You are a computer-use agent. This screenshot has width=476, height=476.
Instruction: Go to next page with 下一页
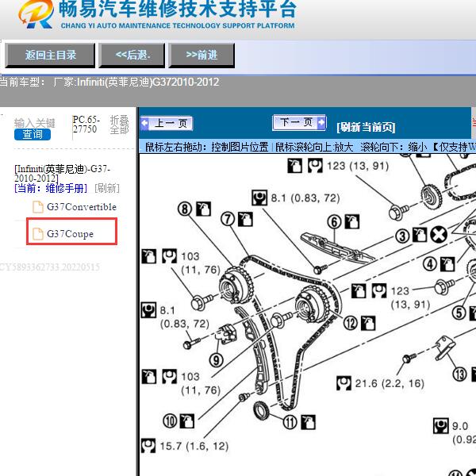[x=299, y=122]
